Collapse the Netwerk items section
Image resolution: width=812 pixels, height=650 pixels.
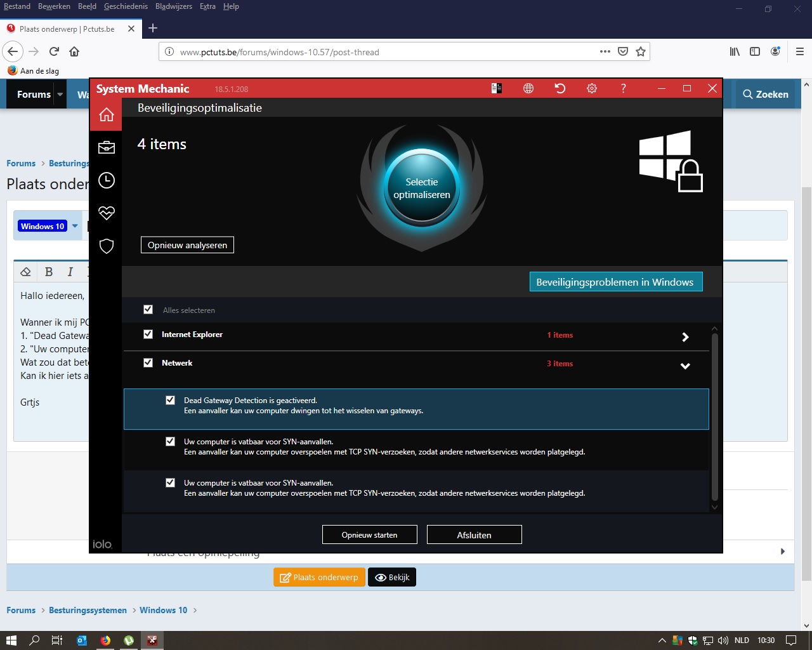click(x=685, y=366)
